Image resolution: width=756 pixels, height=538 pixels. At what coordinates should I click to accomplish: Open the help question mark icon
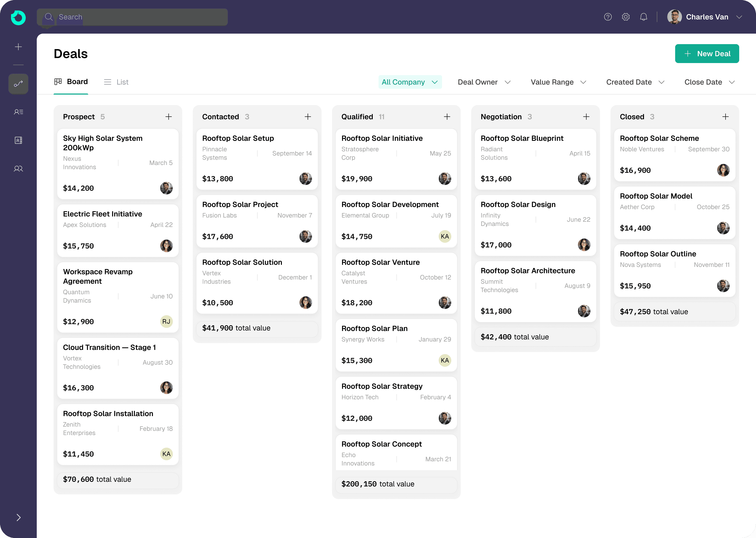[608, 17]
